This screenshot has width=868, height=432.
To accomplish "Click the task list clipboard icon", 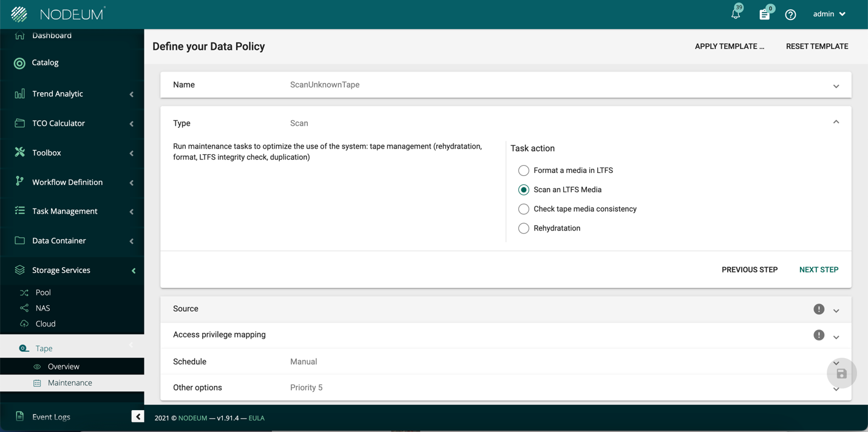I will (764, 15).
